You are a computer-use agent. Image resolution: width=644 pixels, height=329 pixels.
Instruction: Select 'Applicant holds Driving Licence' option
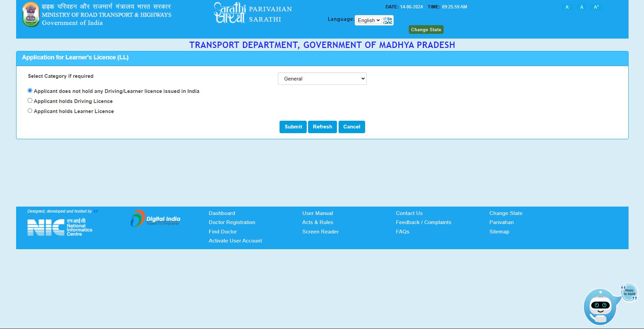30,101
